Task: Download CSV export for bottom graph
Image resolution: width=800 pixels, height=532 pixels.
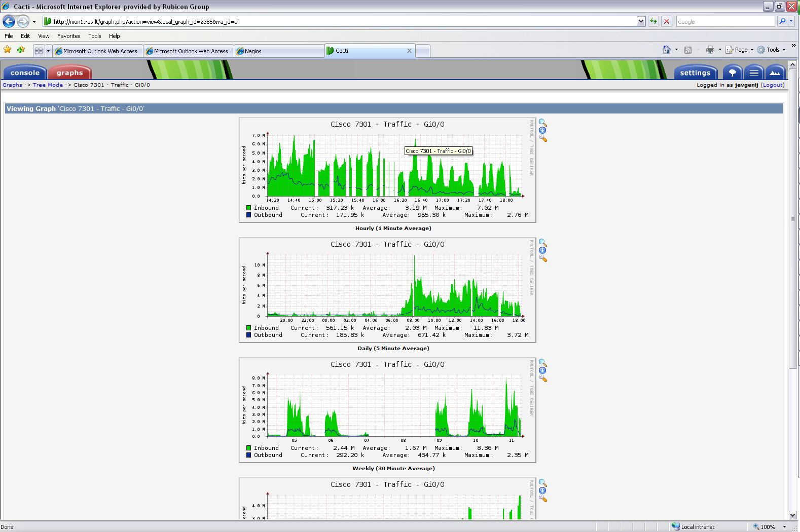Action: pos(542,490)
